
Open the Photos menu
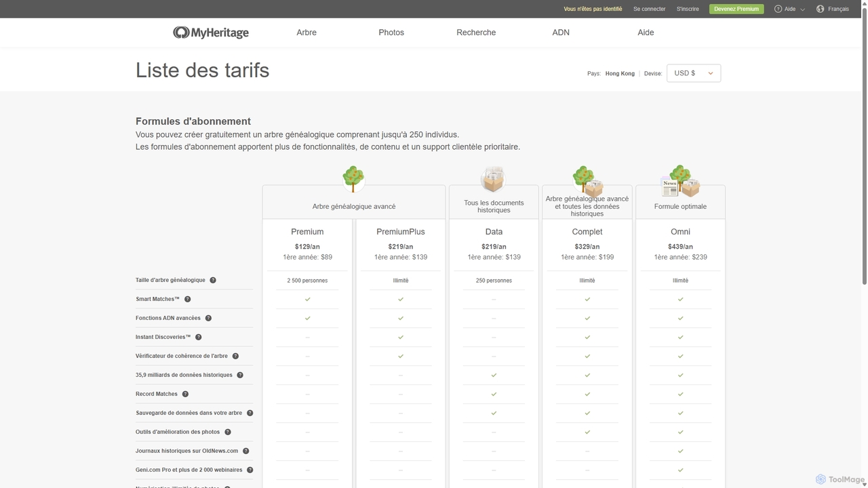point(391,33)
